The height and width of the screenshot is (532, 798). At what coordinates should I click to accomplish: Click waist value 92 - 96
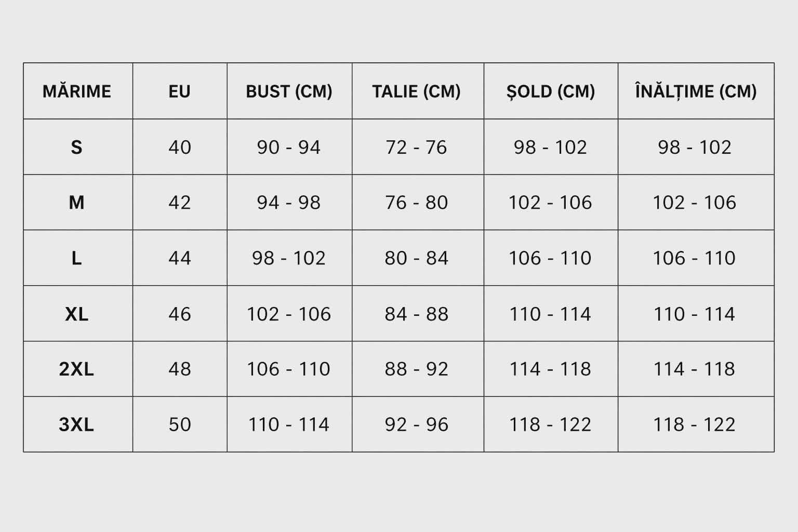point(417,424)
